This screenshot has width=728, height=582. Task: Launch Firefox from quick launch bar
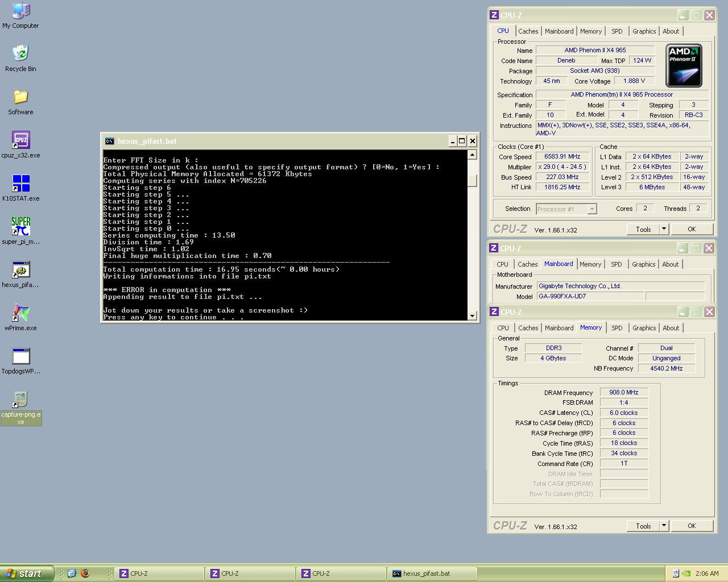click(85, 573)
